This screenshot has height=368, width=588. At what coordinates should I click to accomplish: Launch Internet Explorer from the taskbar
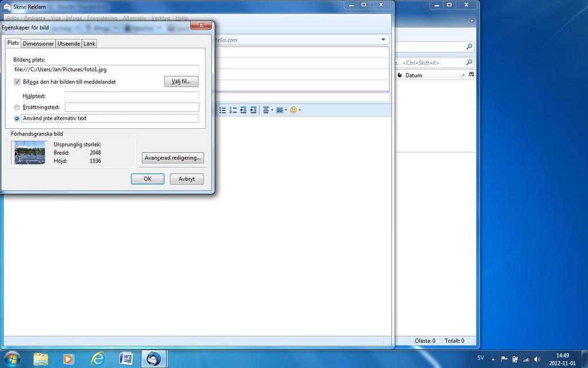[x=98, y=359]
